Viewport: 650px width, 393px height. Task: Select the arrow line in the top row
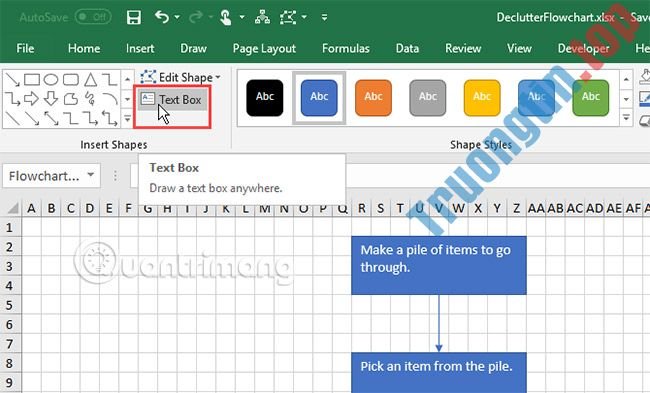pyautogui.click(x=12, y=79)
